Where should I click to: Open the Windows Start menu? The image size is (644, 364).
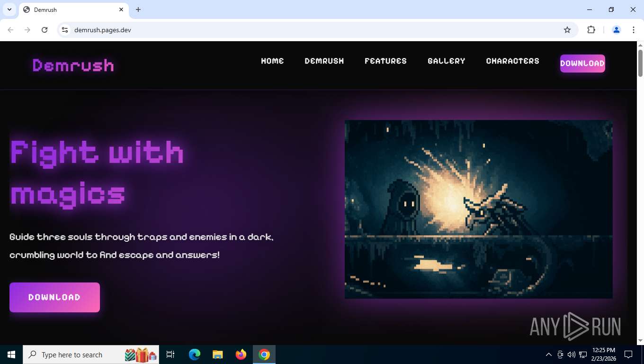pos(11,355)
